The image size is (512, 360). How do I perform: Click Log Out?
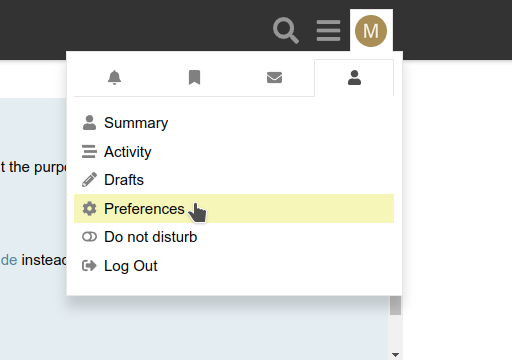pyautogui.click(x=234, y=266)
